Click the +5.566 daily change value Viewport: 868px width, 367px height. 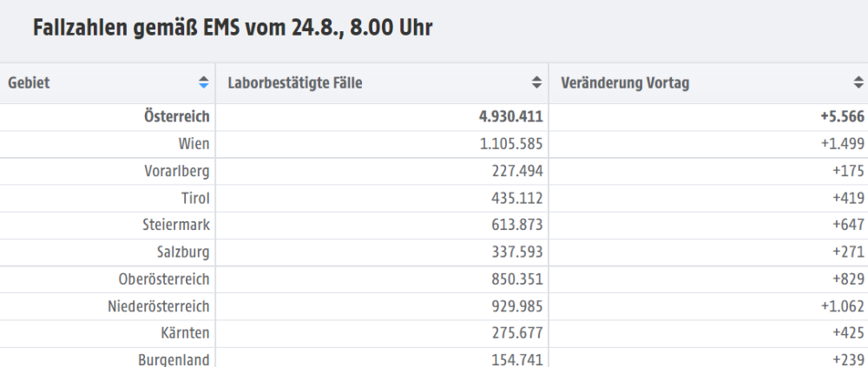[x=843, y=117]
